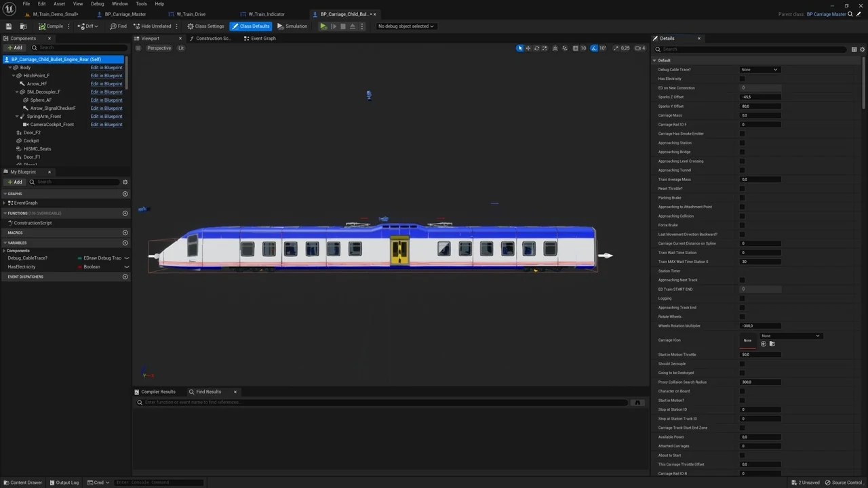The width and height of the screenshot is (868, 488).
Task: Open the Find tool in the toolbar
Action: [118, 26]
